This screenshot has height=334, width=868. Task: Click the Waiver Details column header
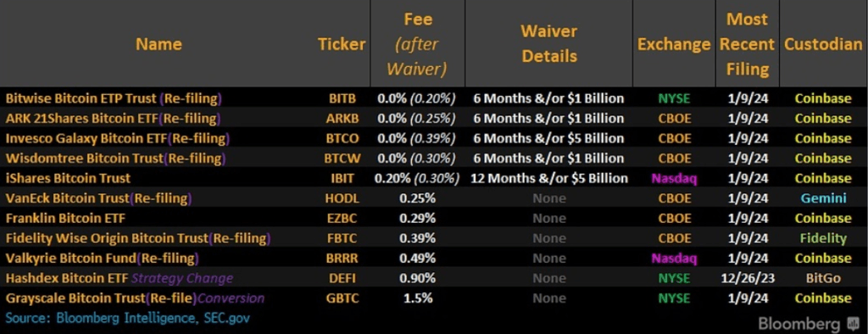coord(549,44)
